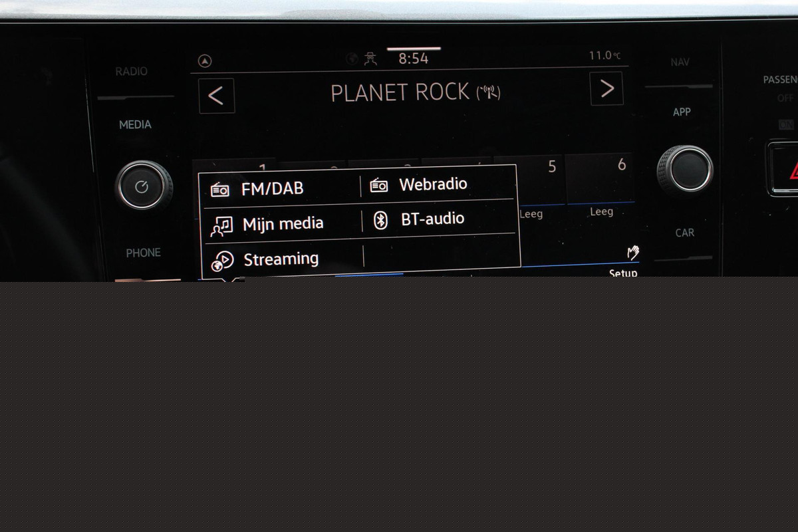
Task: Tap the RADIO hard key
Action: pos(132,71)
